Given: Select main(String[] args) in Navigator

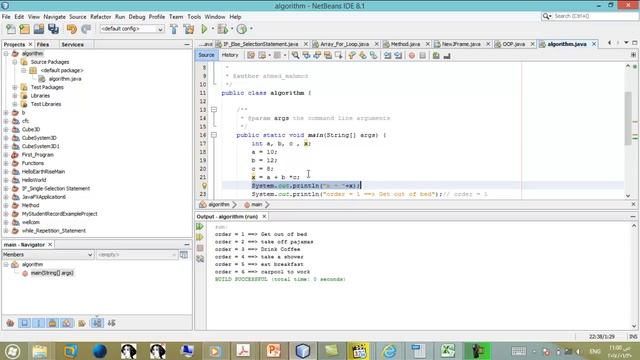Looking at the screenshot, I should pyautogui.click(x=52, y=273).
